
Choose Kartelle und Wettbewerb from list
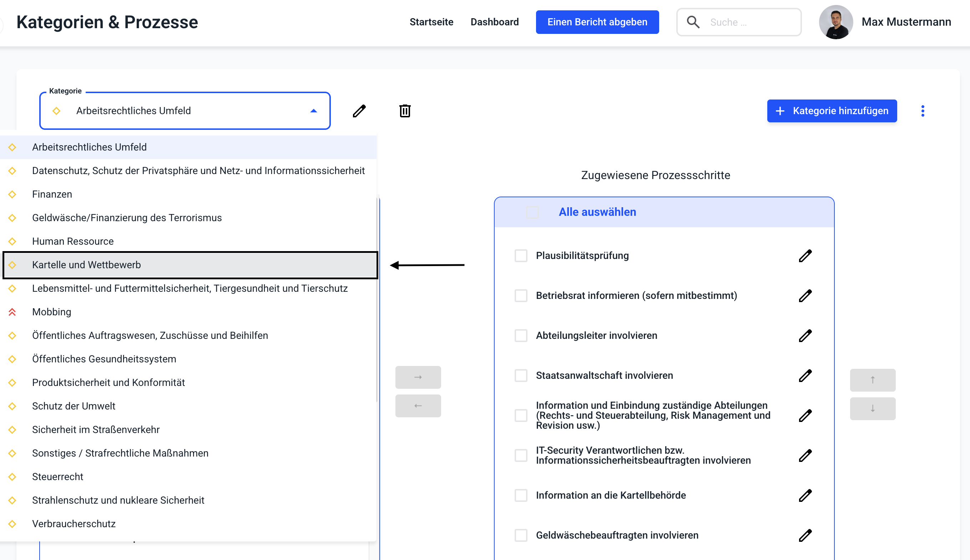(x=86, y=265)
